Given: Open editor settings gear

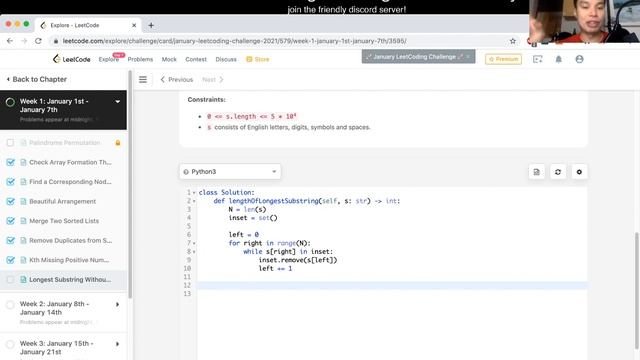Looking at the screenshot, I should [x=579, y=172].
